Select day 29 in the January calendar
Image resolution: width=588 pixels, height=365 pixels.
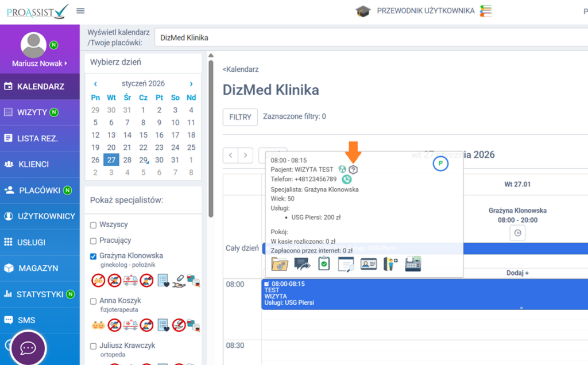coord(143,160)
